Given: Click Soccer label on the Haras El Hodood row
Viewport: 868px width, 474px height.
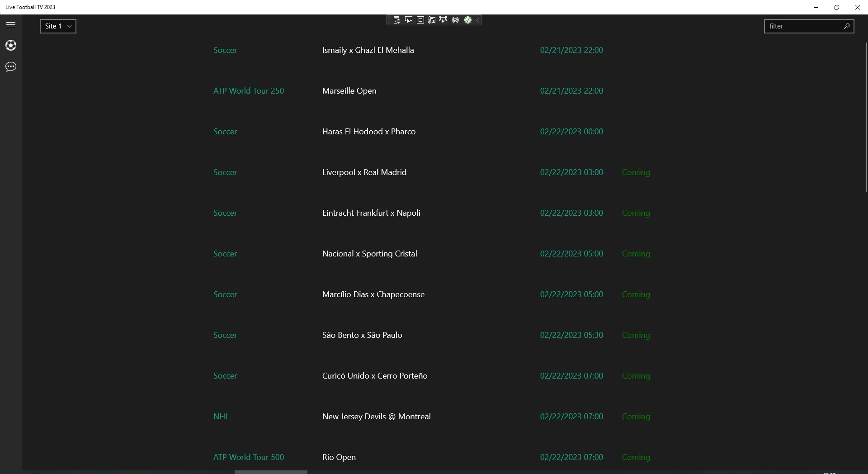Looking at the screenshot, I should [x=225, y=132].
